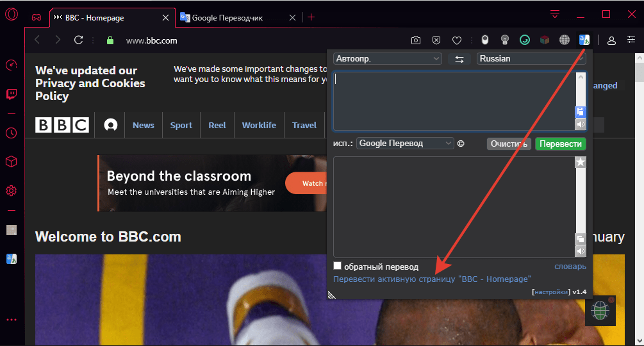644x346 pixels.
Task: Open the Russian target language dropdown
Action: pos(531,59)
